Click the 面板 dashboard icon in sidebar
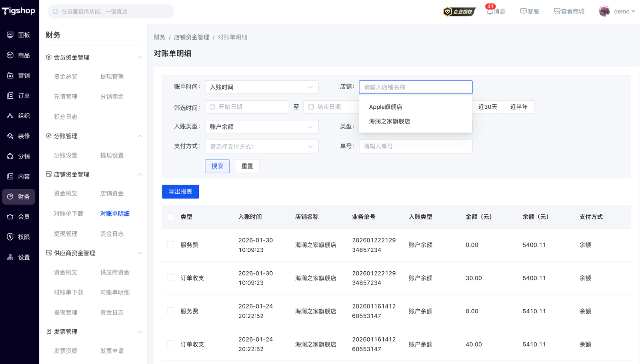Viewport: 640px width, 364px height. (10, 35)
